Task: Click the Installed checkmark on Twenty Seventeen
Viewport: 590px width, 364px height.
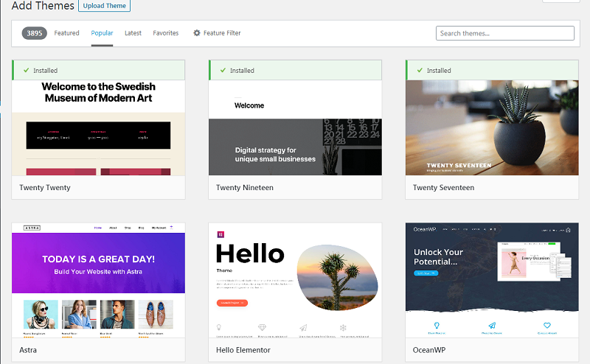Action: click(420, 70)
